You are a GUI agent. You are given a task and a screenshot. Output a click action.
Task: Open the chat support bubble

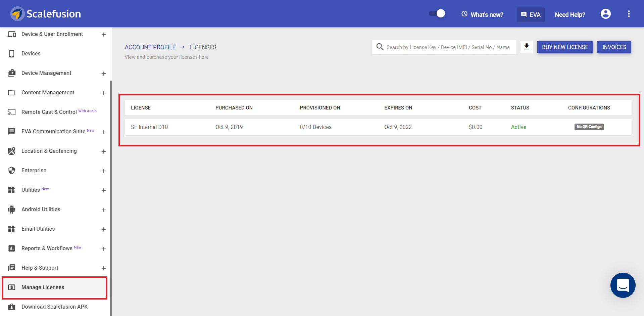coord(623,285)
